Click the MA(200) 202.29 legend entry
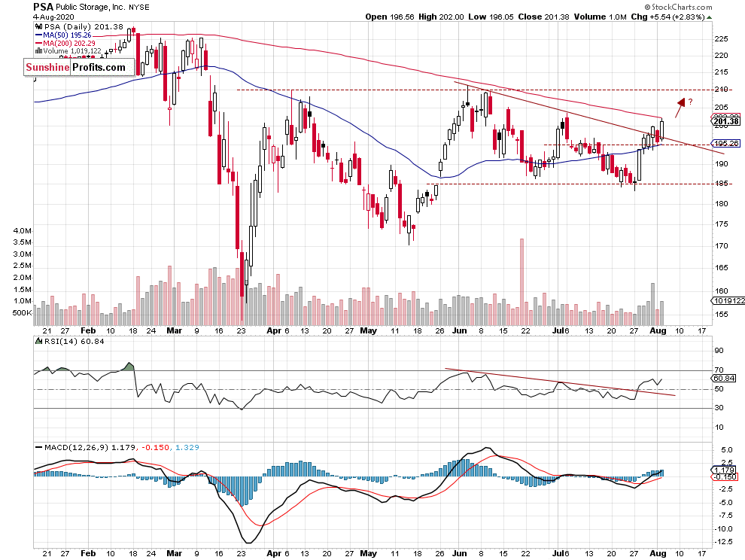The image size is (745, 560). (x=65, y=43)
